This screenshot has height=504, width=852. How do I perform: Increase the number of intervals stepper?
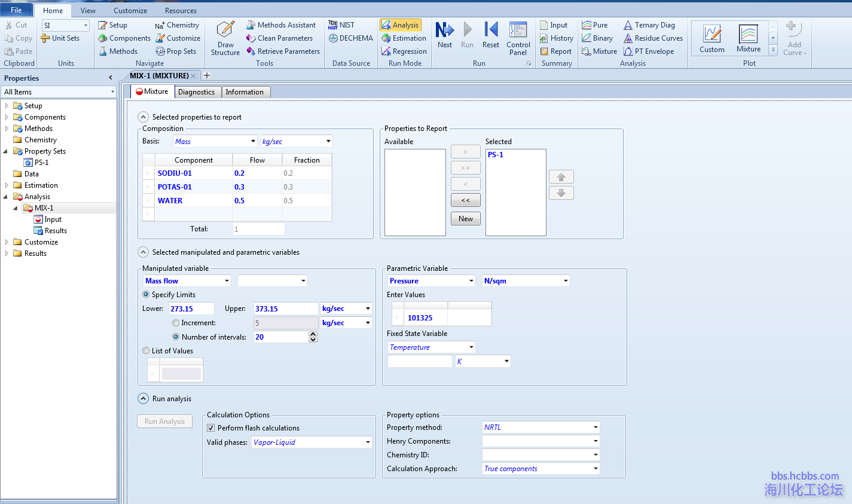point(313,334)
